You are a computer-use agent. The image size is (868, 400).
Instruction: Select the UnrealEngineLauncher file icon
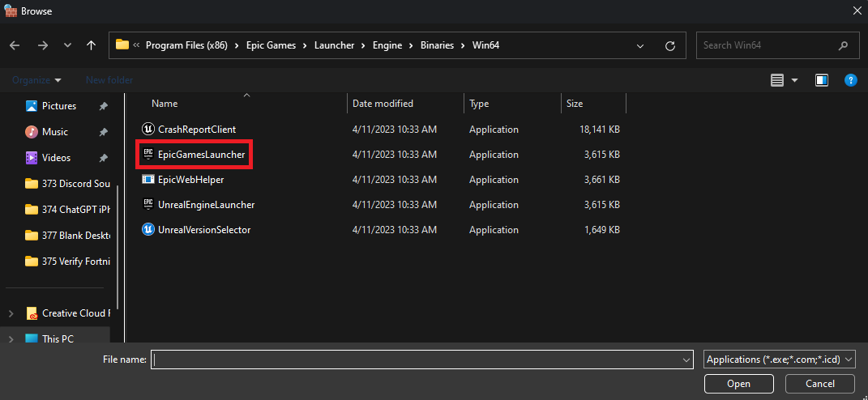(148, 205)
